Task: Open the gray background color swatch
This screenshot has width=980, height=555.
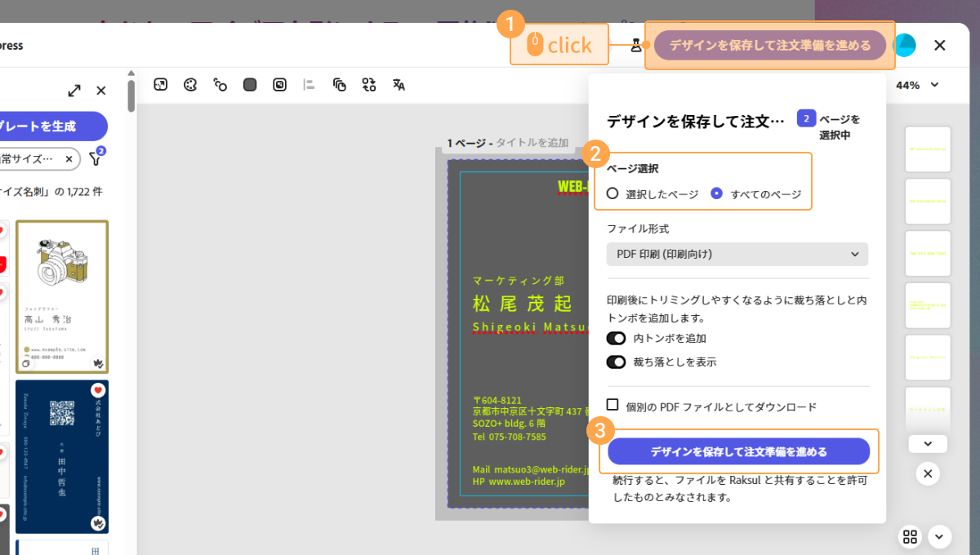Action: 250,84
